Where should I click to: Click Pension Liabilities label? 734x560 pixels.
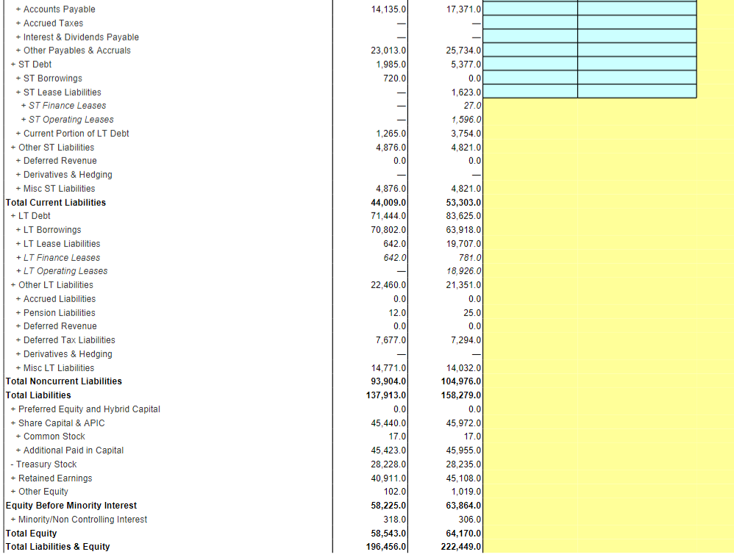tap(59, 313)
